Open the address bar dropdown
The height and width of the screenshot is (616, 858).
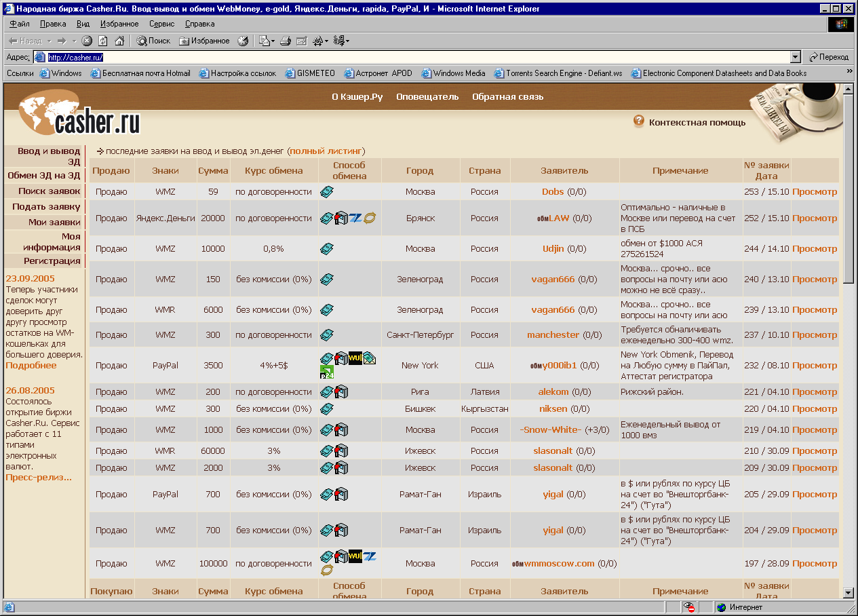coord(796,58)
